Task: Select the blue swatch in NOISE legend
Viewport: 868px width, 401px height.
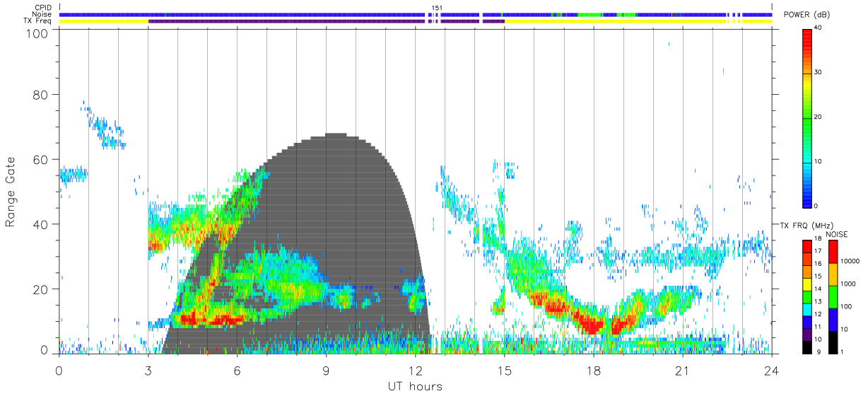Action: [833, 319]
